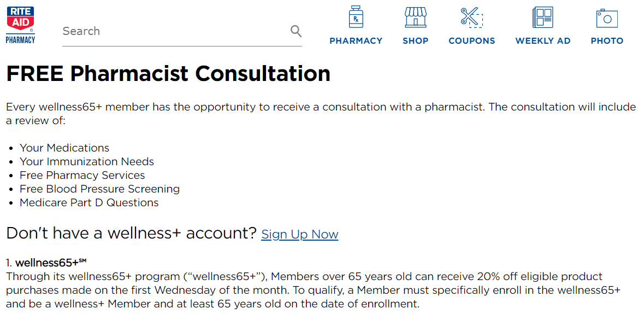Select the COUPONS menu label
644x314 pixels.
(471, 40)
